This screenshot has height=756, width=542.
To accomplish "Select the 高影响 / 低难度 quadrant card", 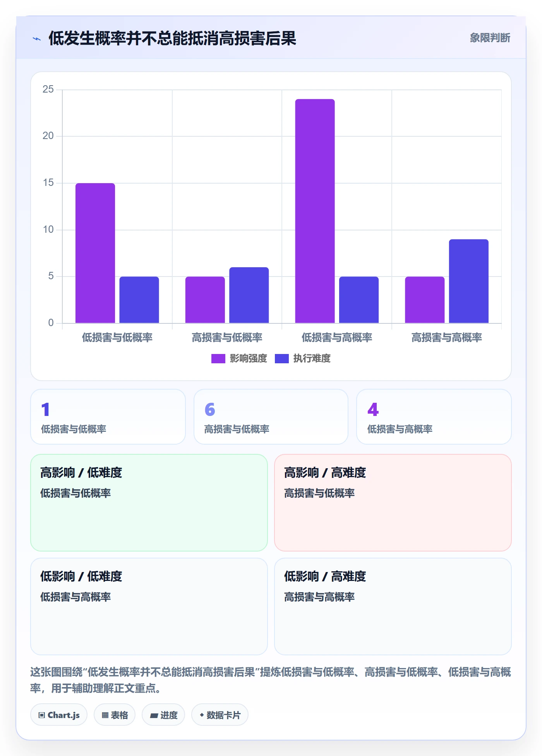I will click(x=149, y=503).
